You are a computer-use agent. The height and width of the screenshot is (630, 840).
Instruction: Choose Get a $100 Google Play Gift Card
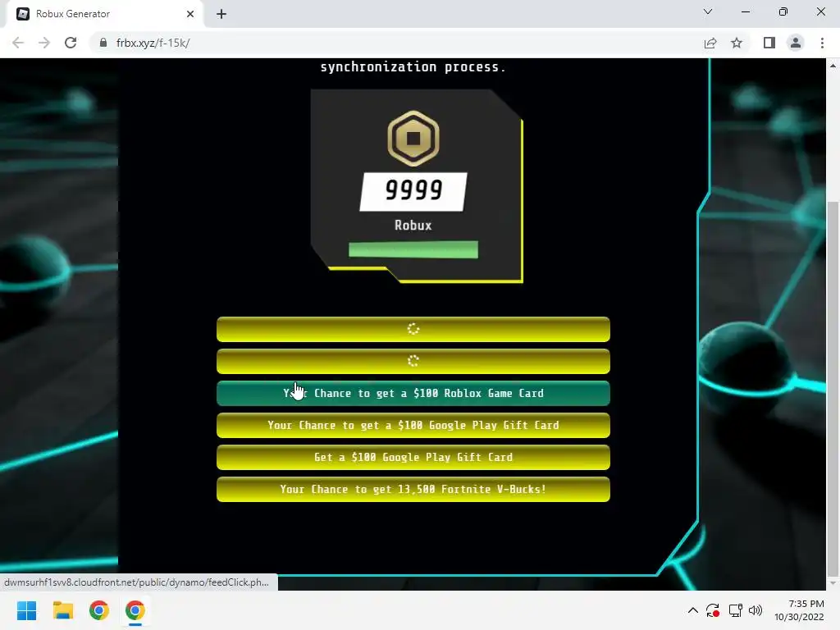click(413, 458)
